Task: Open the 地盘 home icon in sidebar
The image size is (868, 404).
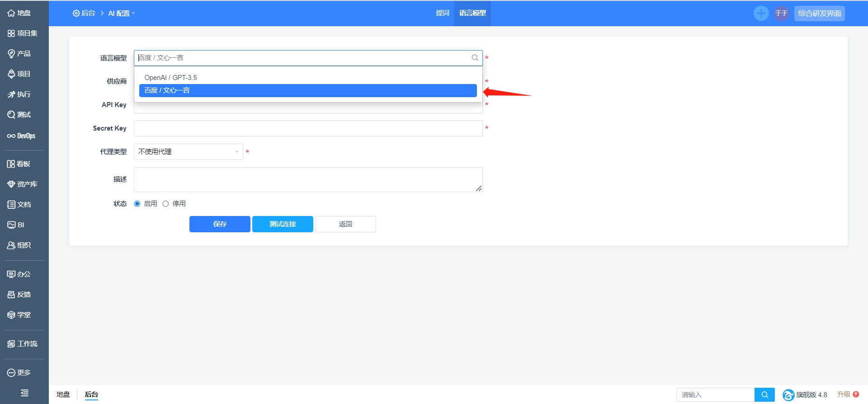Action: [19, 13]
